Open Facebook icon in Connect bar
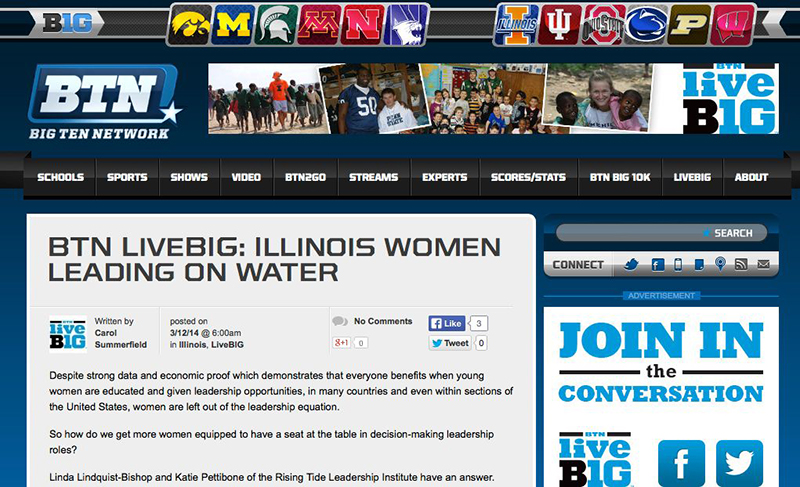The width and height of the screenshot is (800, 487). [x=658, y=265]
